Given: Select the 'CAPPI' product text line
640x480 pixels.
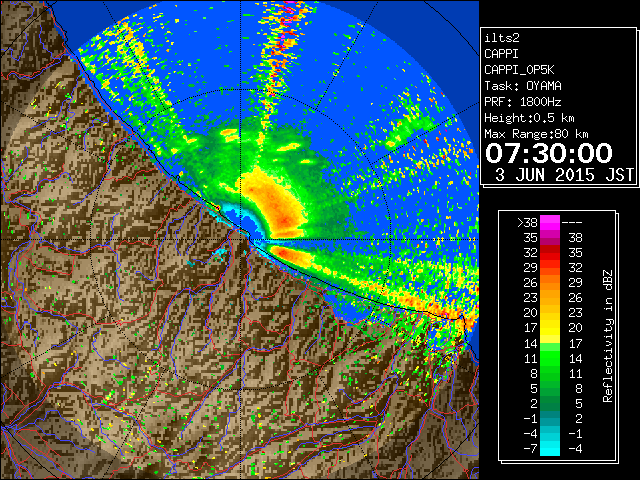Looking at the screenshot, I should click(501, 54).
